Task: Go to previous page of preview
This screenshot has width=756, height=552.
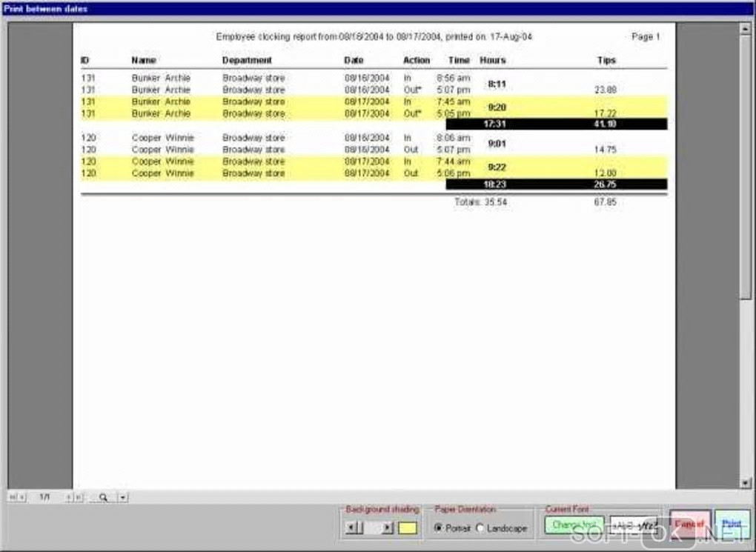Action: click(x=22, y=497)
